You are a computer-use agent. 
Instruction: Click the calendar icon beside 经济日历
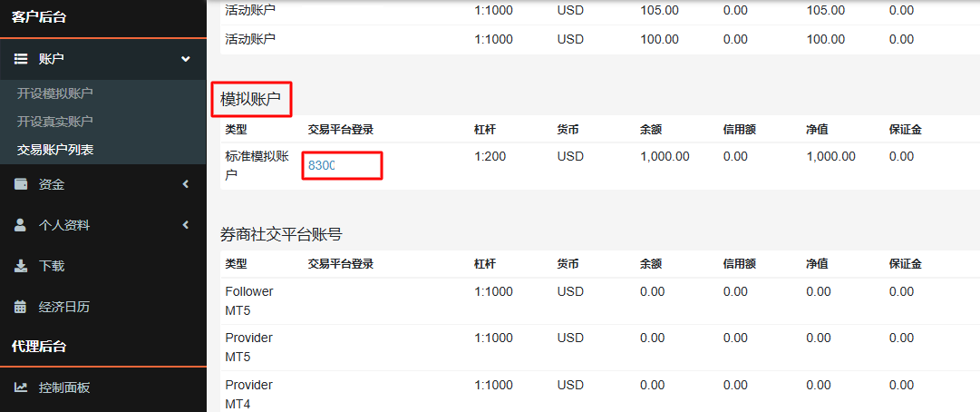(x=21, y=307)
